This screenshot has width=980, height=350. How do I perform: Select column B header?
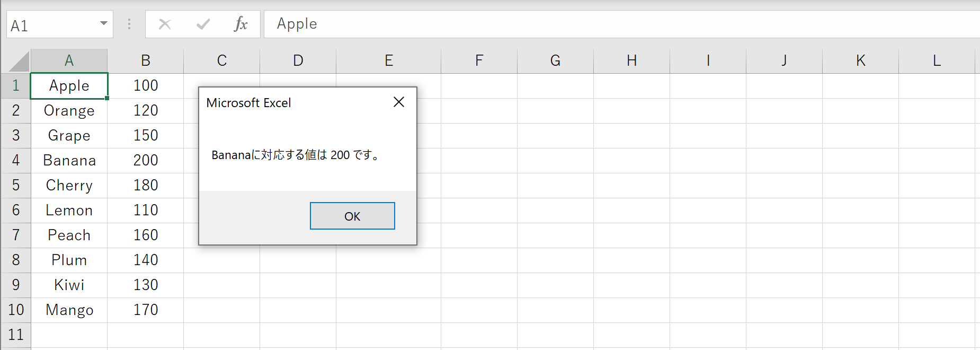146,61
